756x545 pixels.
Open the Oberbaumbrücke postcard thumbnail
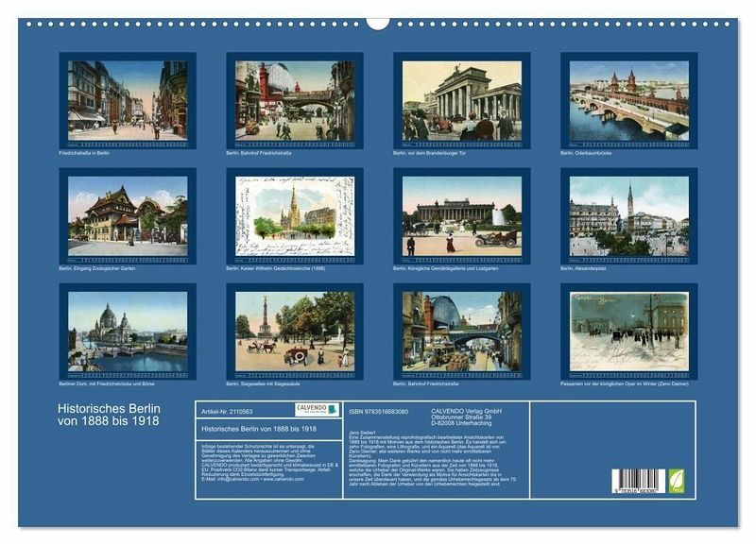coord(629,101)
